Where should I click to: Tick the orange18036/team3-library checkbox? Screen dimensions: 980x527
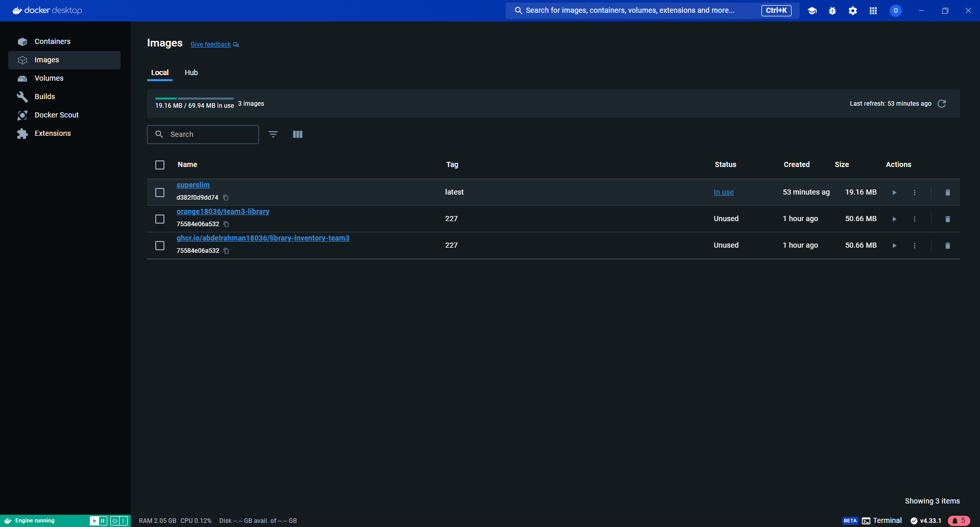(x=160, y=219)
